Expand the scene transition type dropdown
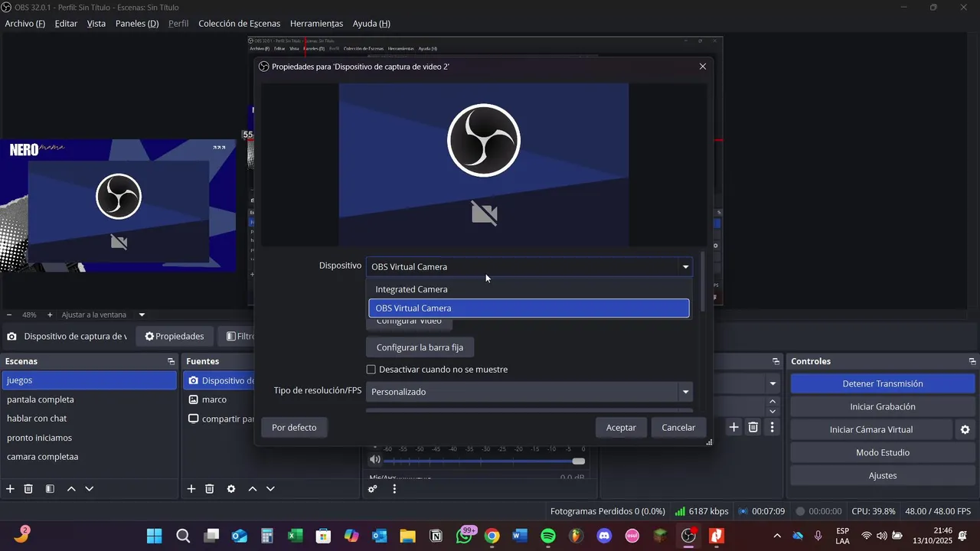 [x=773, y=383]
